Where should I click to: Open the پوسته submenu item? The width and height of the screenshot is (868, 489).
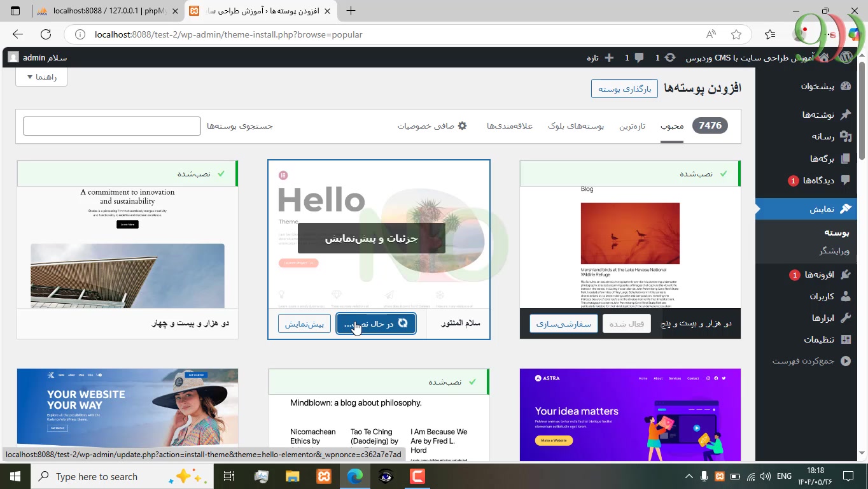click(x=837, y=232)
